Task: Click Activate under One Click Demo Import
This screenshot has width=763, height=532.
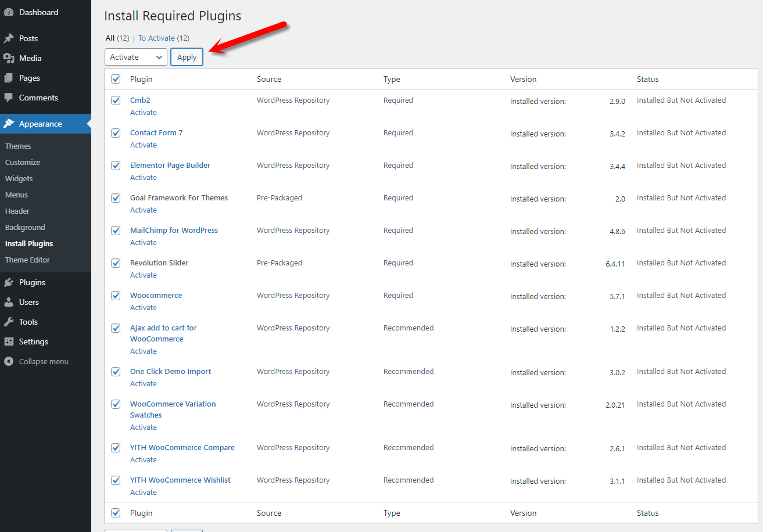Action: 144,384
